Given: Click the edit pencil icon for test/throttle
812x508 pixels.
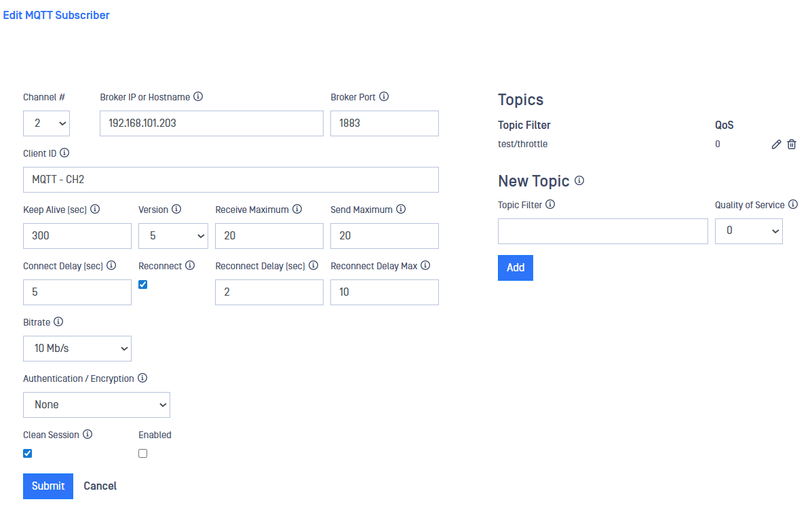Looking at the screenshot, I should (777, 144).
